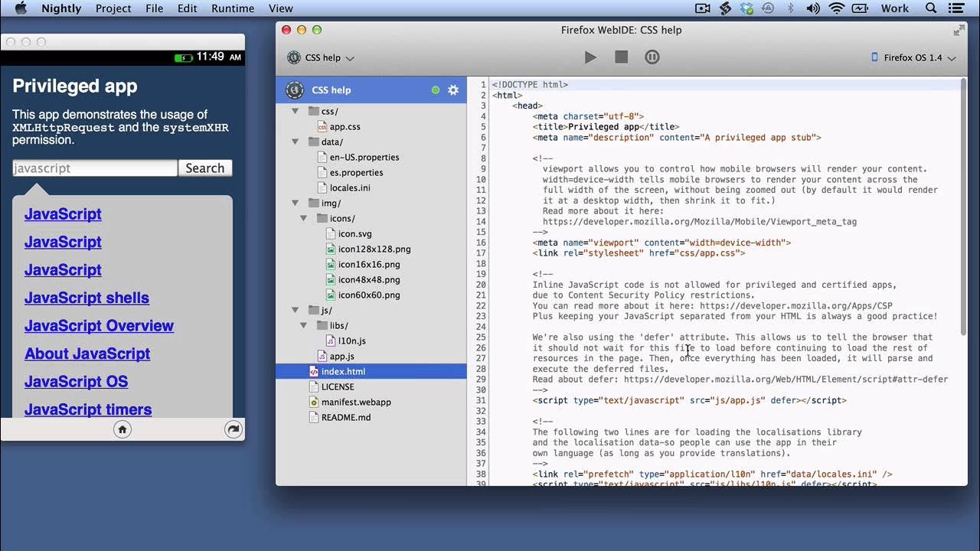Click the icon16x16.png file icon
This screenshot has height=551, width=980.
[x=331, y=265]
